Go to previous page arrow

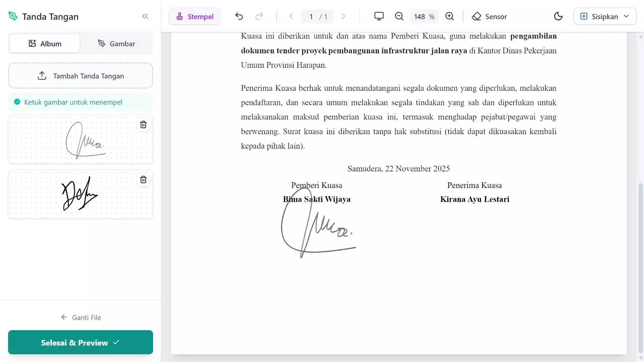291,16
